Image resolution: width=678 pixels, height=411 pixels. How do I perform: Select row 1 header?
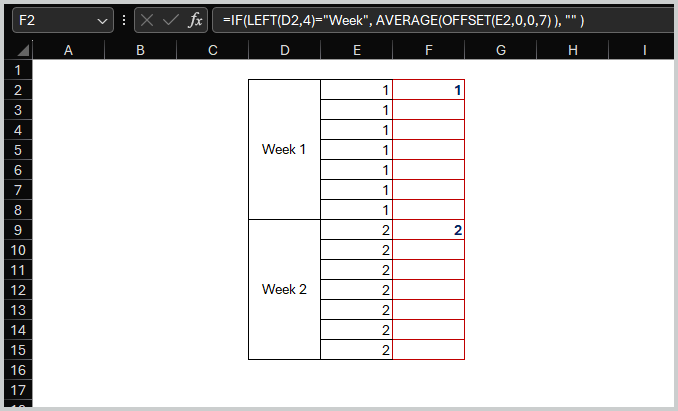18,70
